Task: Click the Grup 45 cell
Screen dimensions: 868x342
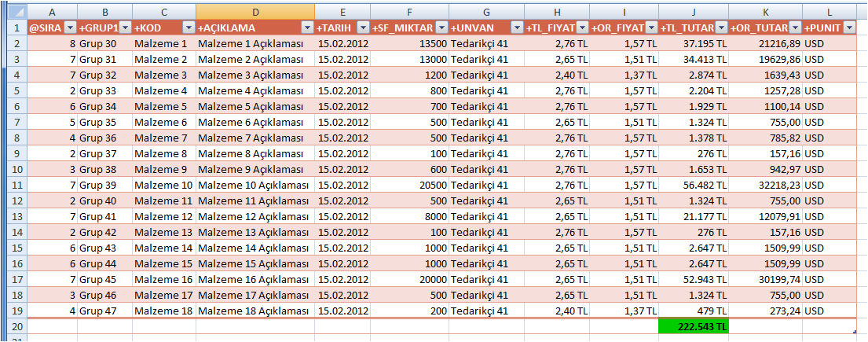Action: point(104,278)
